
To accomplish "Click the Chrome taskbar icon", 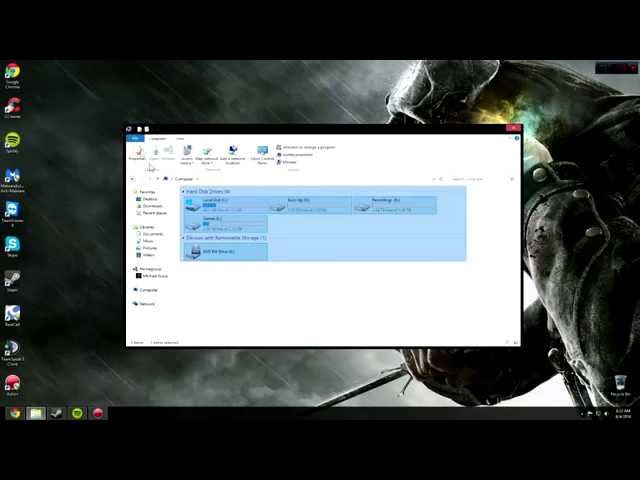I will pyautogui.click(x=15, y=413).
